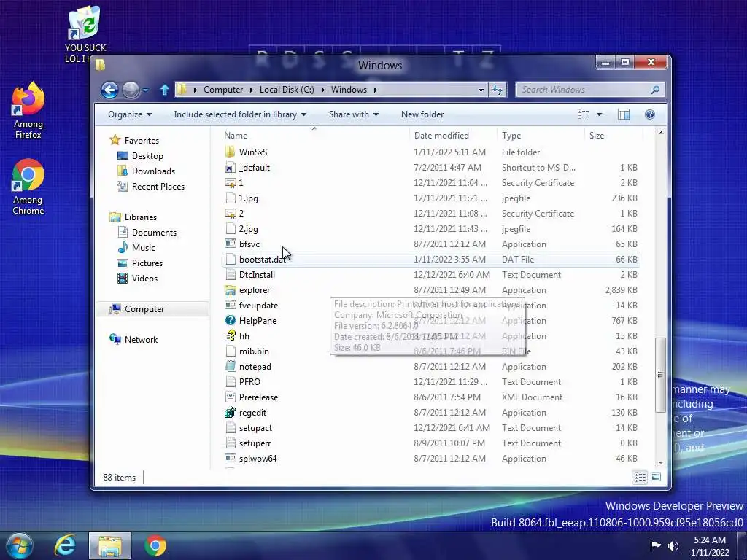Expand address bar history dropdown

481,90
